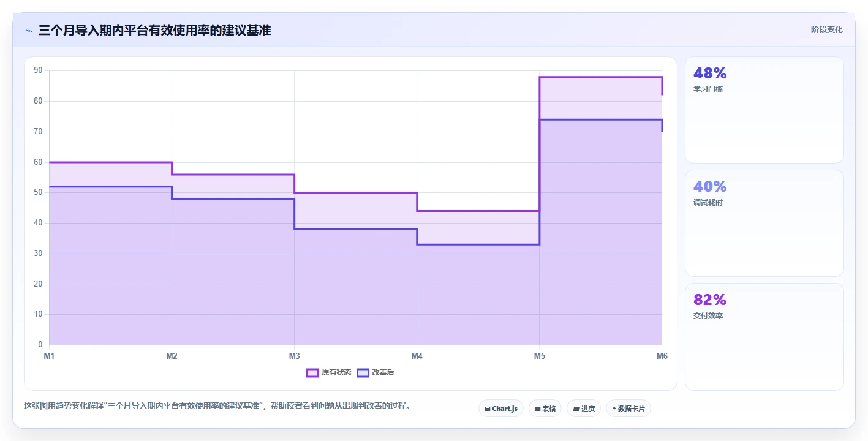The image size is (868, 441).
Task: Click the caption text below the chart
Action: (x=217, y=405)
